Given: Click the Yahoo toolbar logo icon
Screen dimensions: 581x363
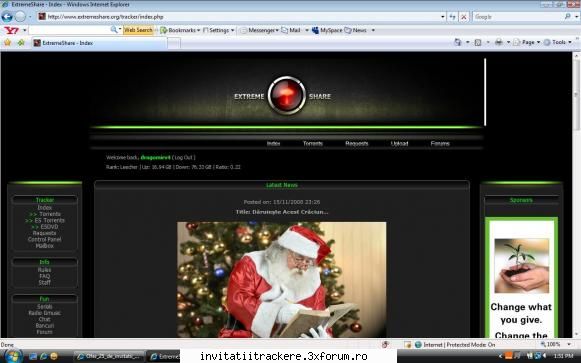Looking at the screenshot, I should coord(11,30).
